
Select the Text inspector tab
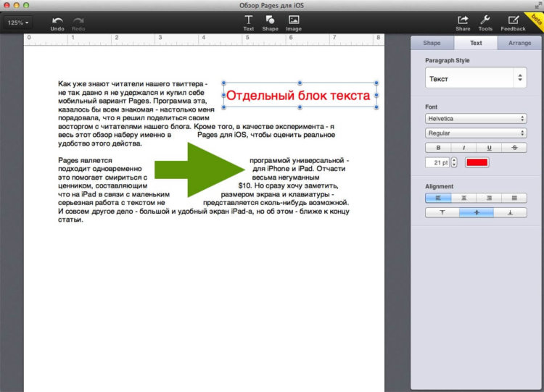coord(476,43)
